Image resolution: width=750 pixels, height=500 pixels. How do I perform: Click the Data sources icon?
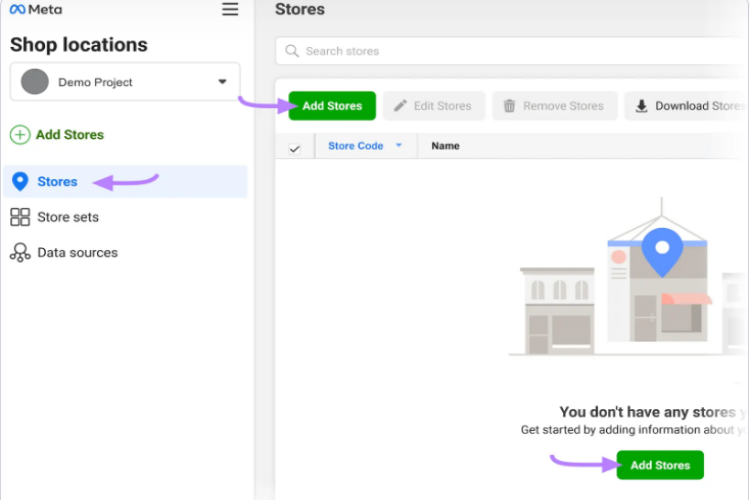click(20, 252)
